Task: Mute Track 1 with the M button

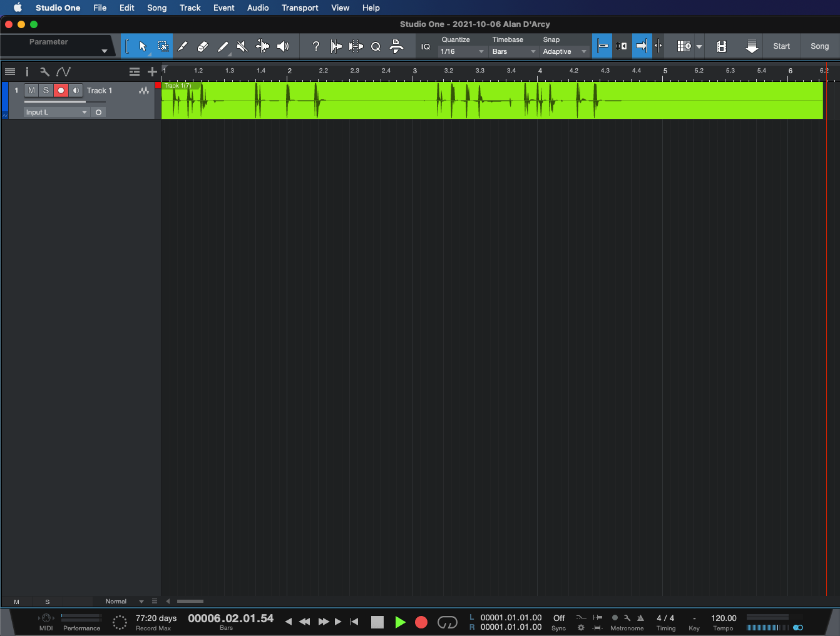Action: point(31,90)
